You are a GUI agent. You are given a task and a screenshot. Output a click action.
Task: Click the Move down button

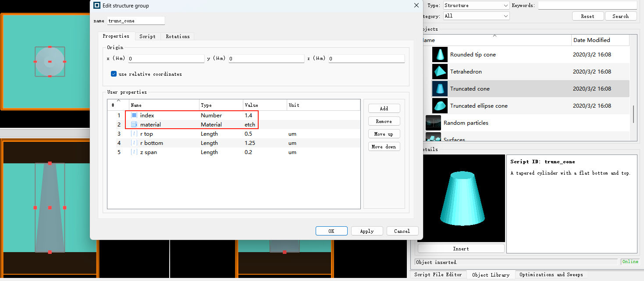[x=384, y=147]
